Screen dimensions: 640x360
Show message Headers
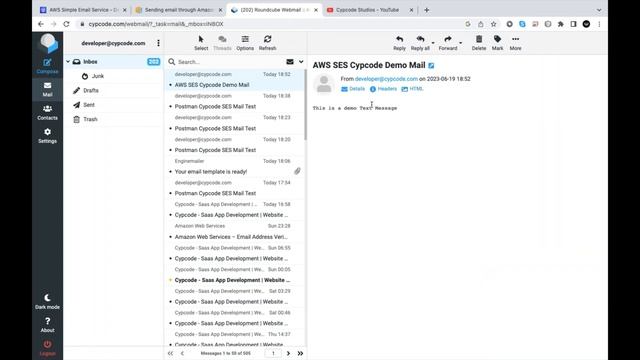[383, 89]
